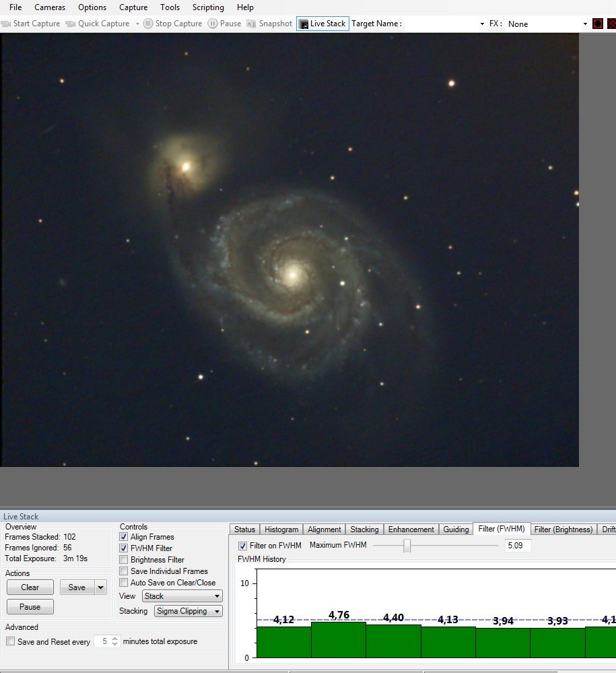Disable the FWHM Filter checkbox in Controls
The image size is (616, 673).
124,548
